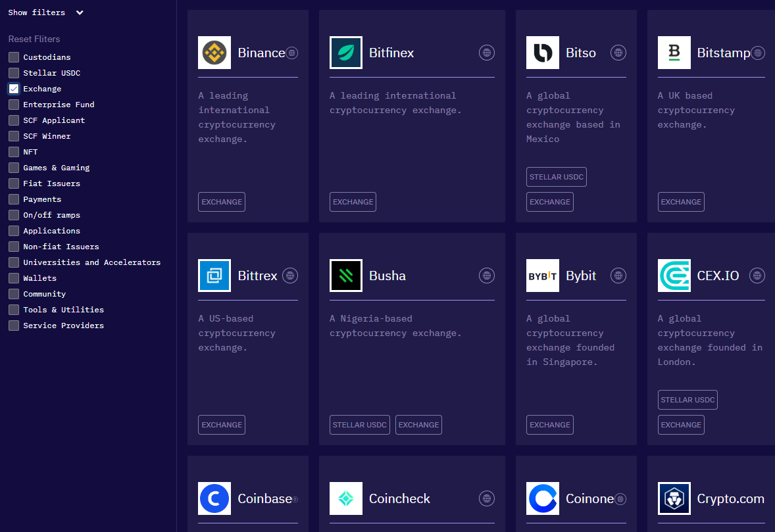The image size is (775, 532).
Task: Click the Binance logo icon
Action: click(214, 53)
